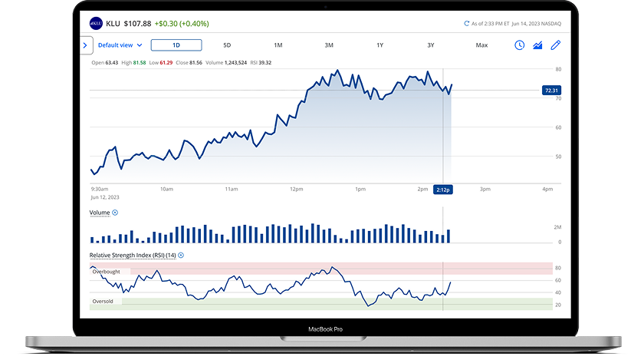
Task: Click the settings icon next to RSI (14)
Action: point(182,255)
